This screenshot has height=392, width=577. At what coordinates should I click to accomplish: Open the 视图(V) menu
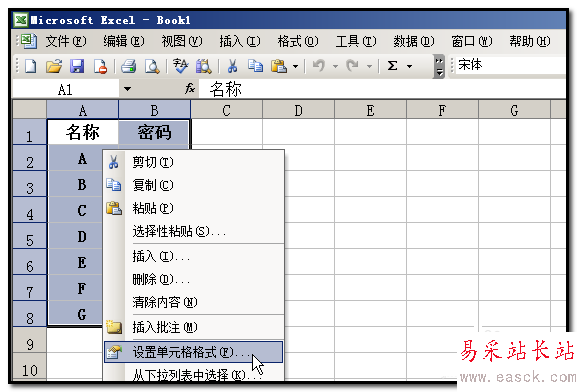[182, 41]
